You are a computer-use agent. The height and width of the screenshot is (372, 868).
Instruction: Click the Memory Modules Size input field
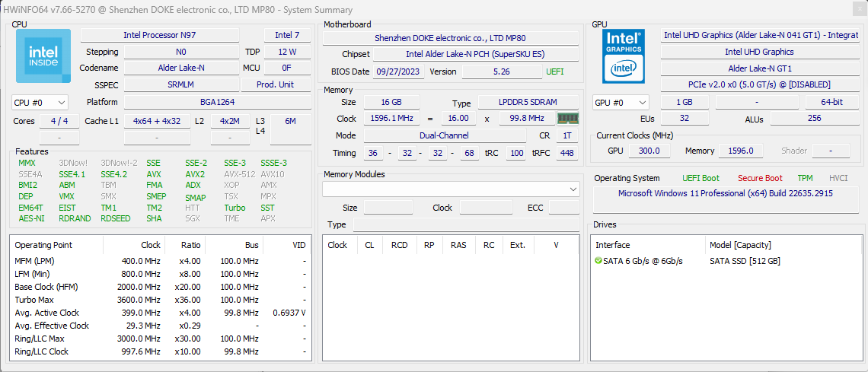[388, 208]
